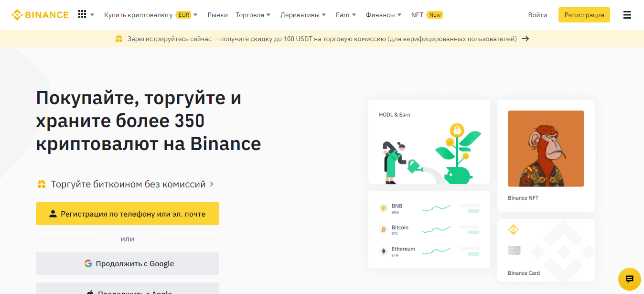Click the Bitcoin coin icon
This screenshot has width=644, height=294.
tap(383, 230)
